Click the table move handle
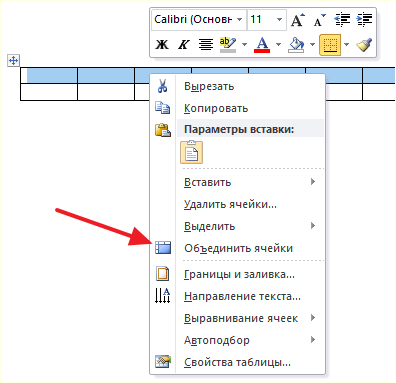 [13, 60]
